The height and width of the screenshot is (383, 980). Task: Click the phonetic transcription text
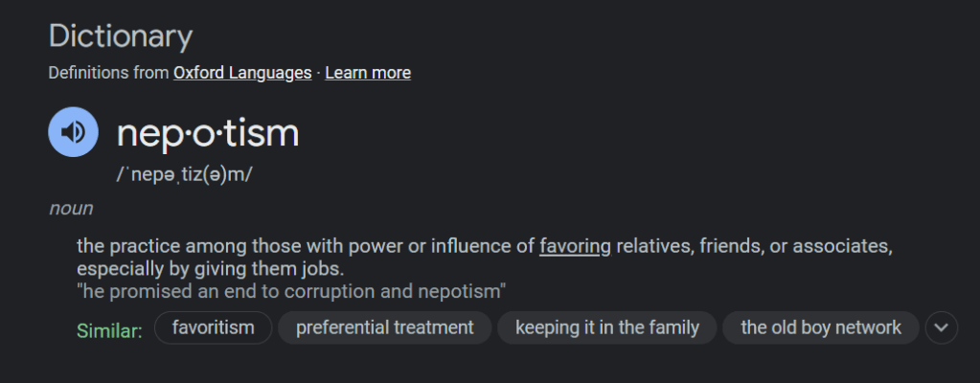click(184, 175)
